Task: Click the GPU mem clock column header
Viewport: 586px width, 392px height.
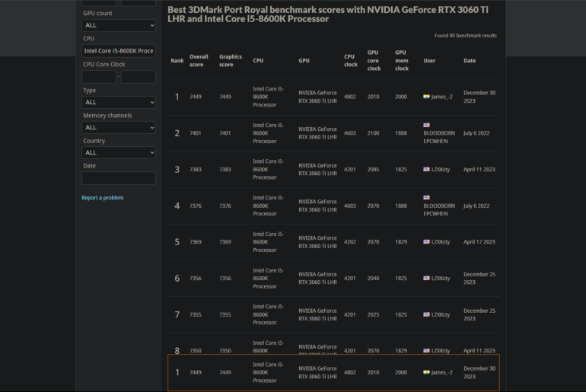Action: point(402,61)
